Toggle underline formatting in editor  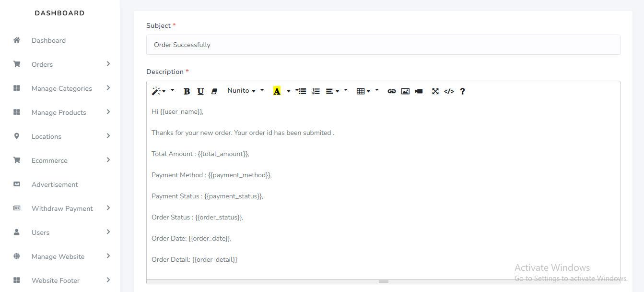point(200,91)
